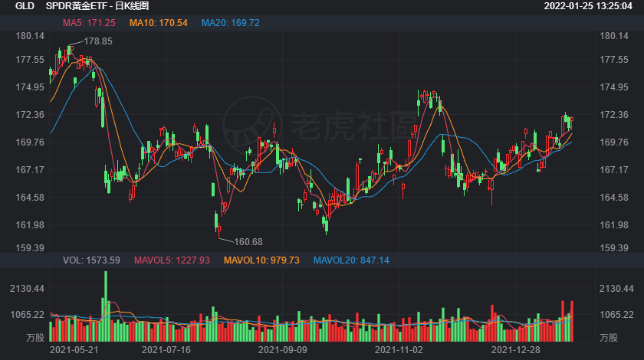Select the MAVOL5 indicator label

[172, 260]
